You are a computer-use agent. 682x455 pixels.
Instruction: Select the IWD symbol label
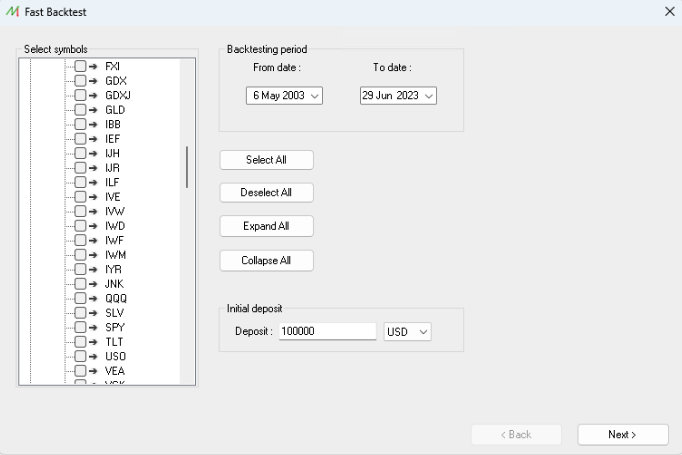coord(115,226)
